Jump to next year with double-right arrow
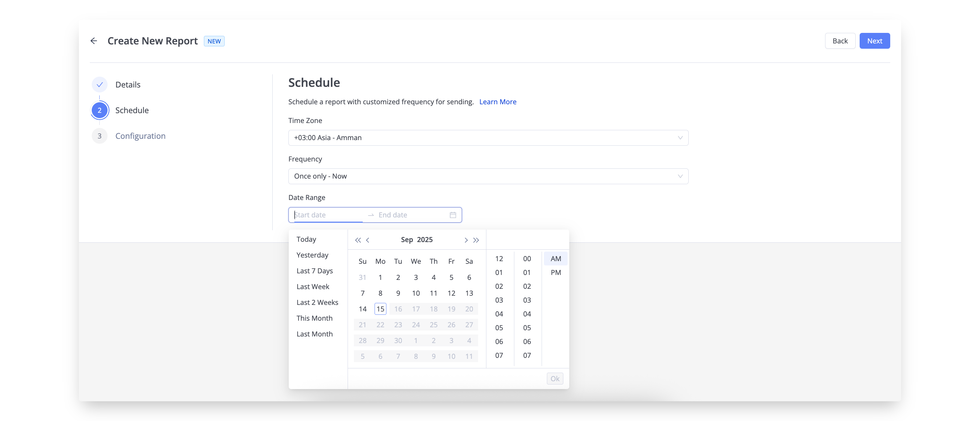The width and height of the screenshot is (980, 421). [476, 240]
